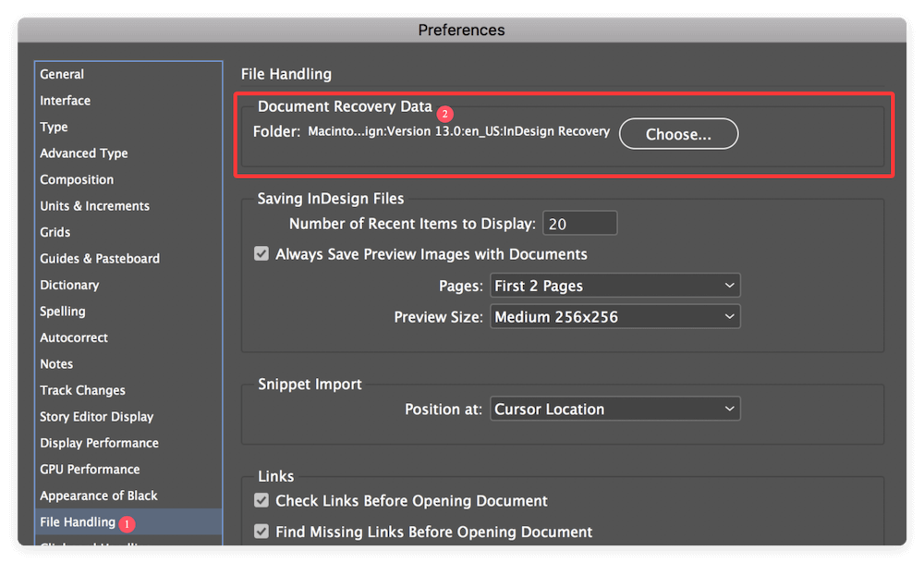Viewport: 924px width, 563px height.
Task: Enable Check Links Before Opening Document
Action: 261,500
